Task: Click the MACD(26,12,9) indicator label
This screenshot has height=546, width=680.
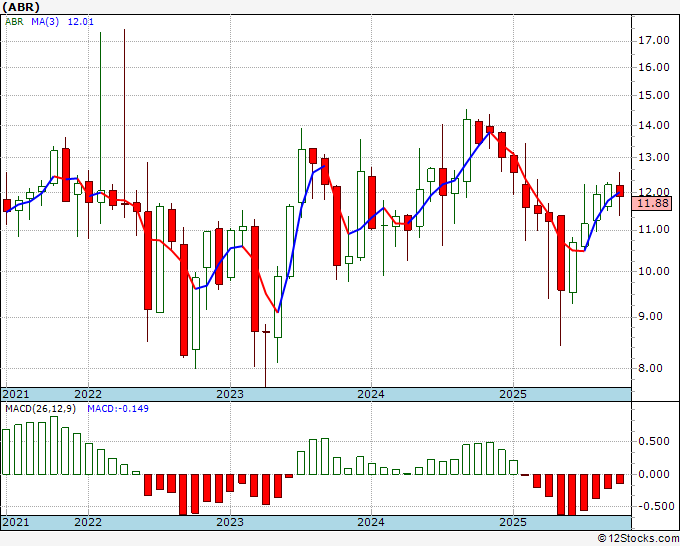Action: point(41,409)
